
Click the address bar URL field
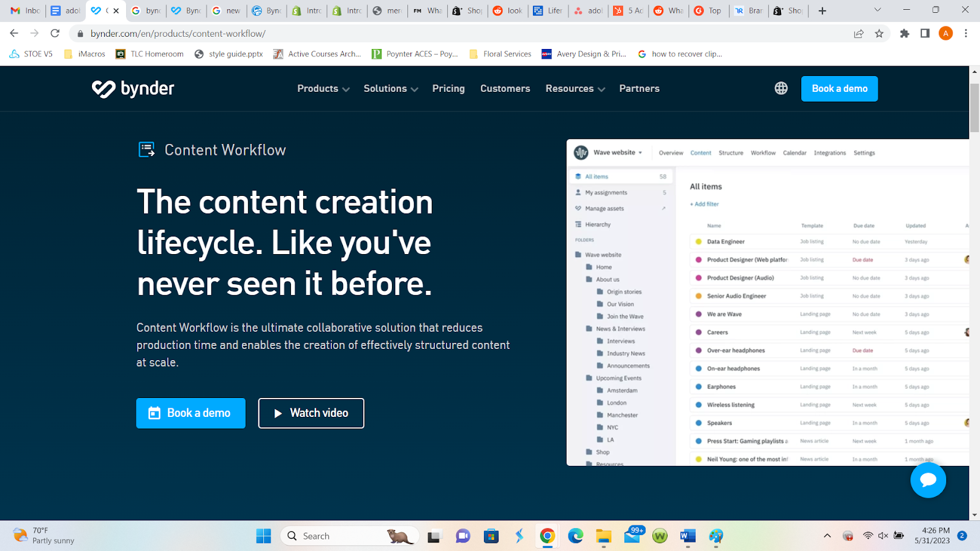pyautogui.click(x=429, y=34)
